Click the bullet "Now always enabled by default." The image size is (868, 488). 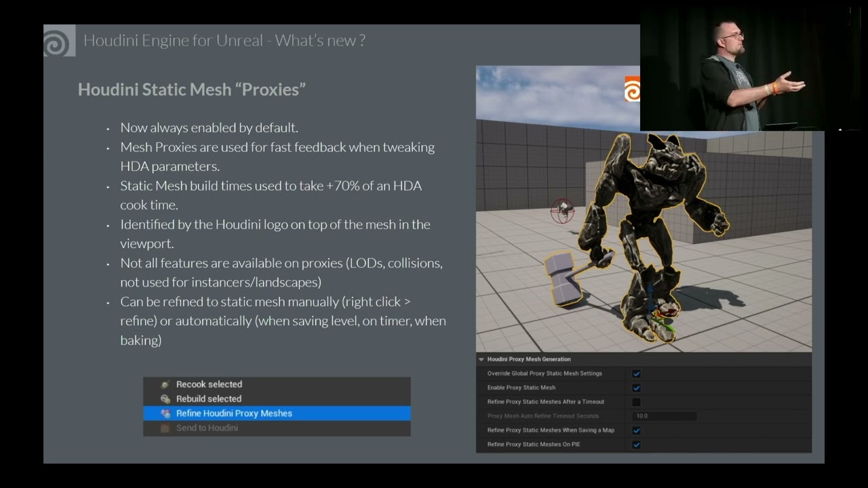[209, 127]
